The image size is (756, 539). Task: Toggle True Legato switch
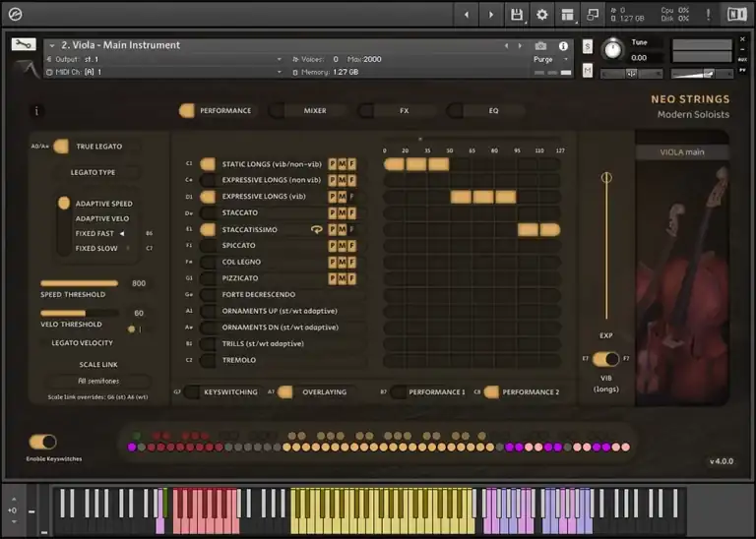61,147
